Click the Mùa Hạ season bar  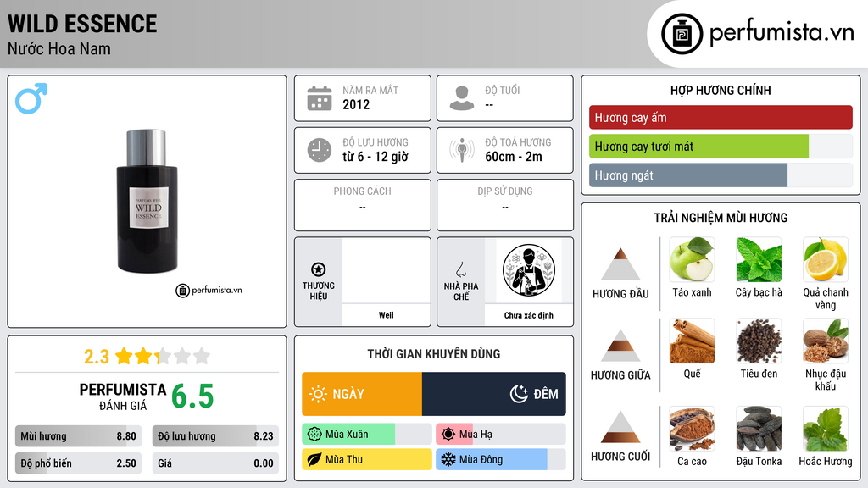point(501,435)
